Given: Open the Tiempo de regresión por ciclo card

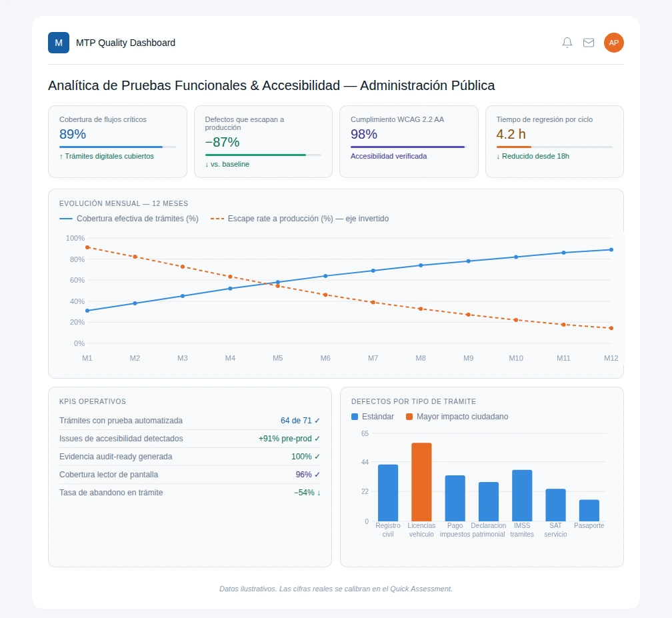Looking at the screenshot, I should (x=554, y=141).
